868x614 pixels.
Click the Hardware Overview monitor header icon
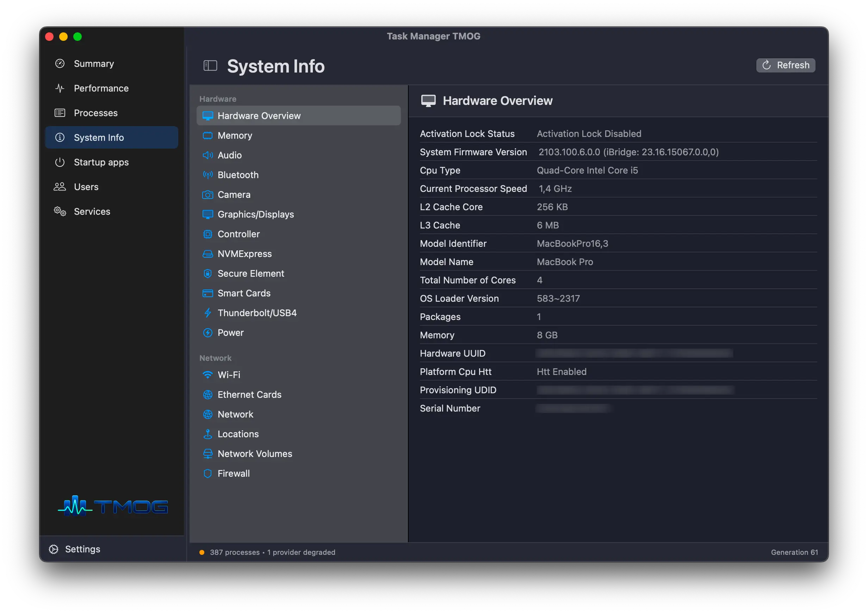coord(428,101)
